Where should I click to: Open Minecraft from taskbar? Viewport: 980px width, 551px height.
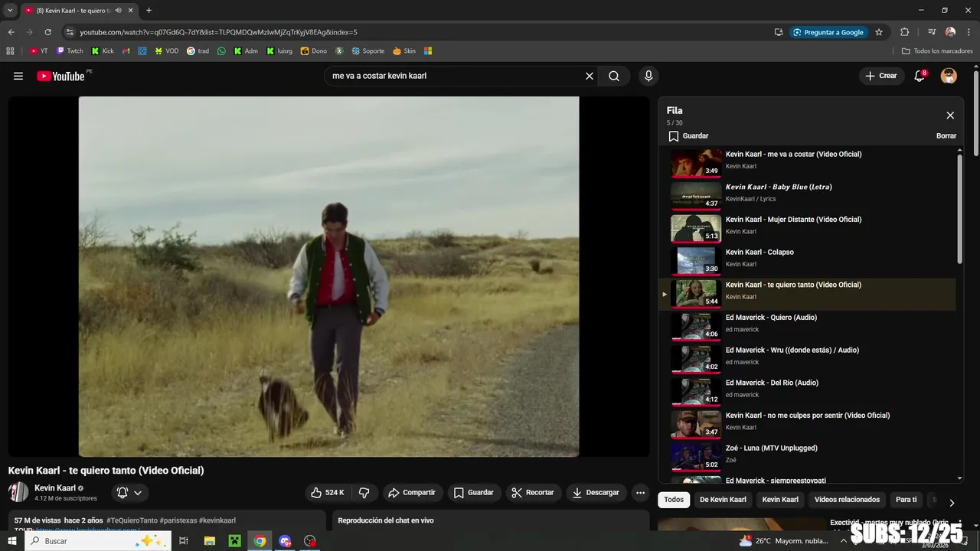point(235,541)
